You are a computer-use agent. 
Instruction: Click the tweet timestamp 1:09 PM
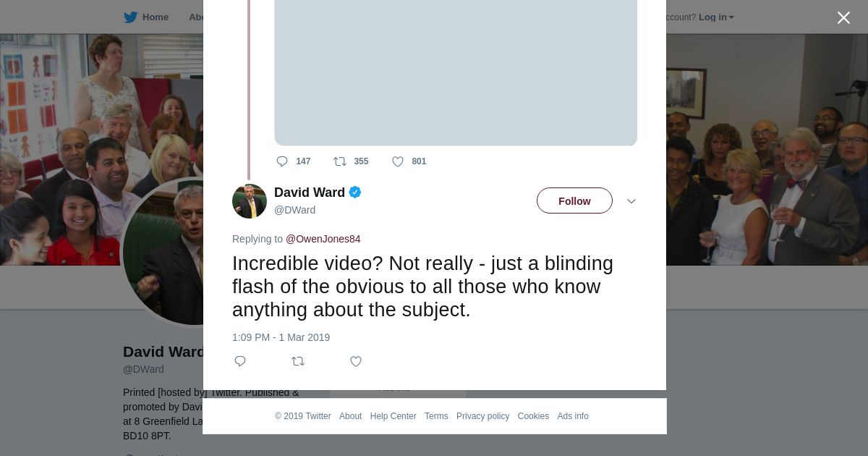[x=281, y=337]
